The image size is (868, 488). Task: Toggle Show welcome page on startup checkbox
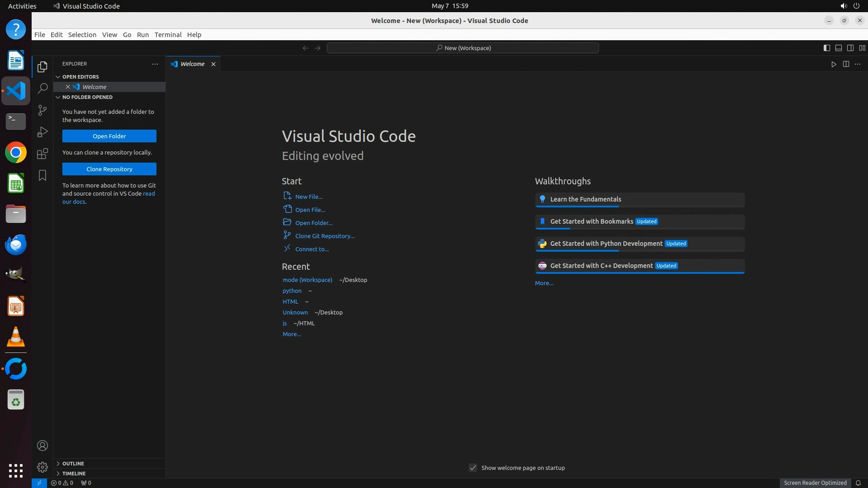pos(473,468)
